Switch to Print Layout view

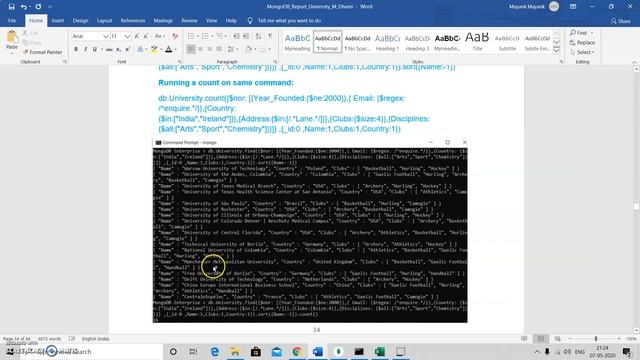pos(541,339)
